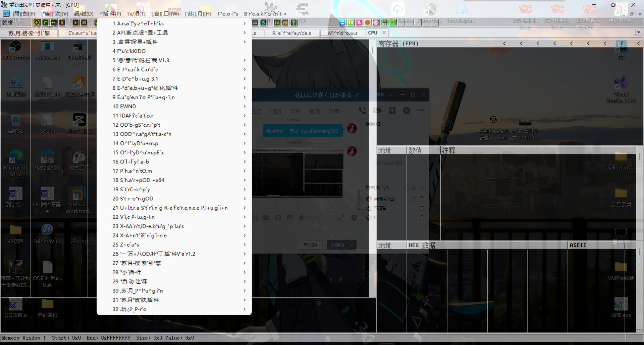The width and height of the screenshot is (644, 345).
Task: Click the 关闭(C) button in chat window
Action: tap(310, 245)
